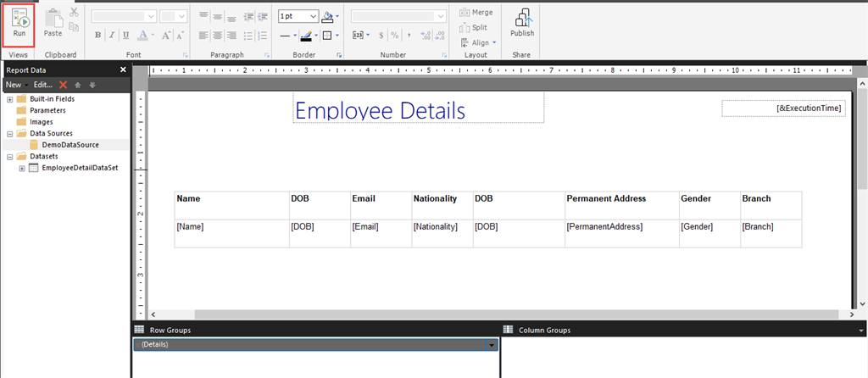Click the move down arrow icon
Screen dimensions: 868x378
tap(92, 85)
